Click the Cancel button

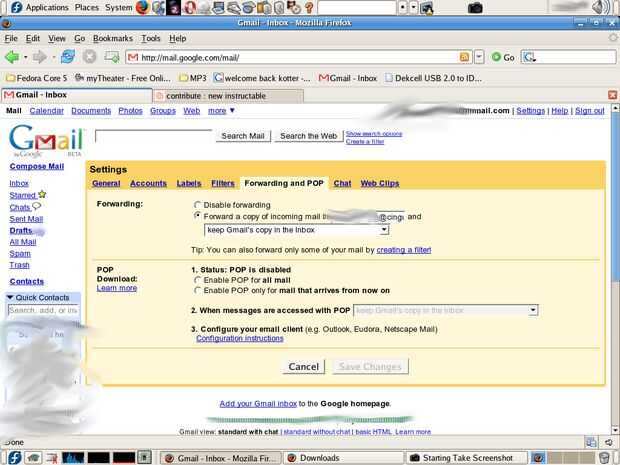point(303,366)
